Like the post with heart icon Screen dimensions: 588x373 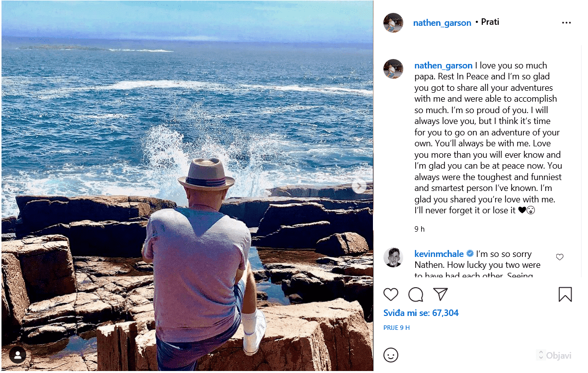391,294
